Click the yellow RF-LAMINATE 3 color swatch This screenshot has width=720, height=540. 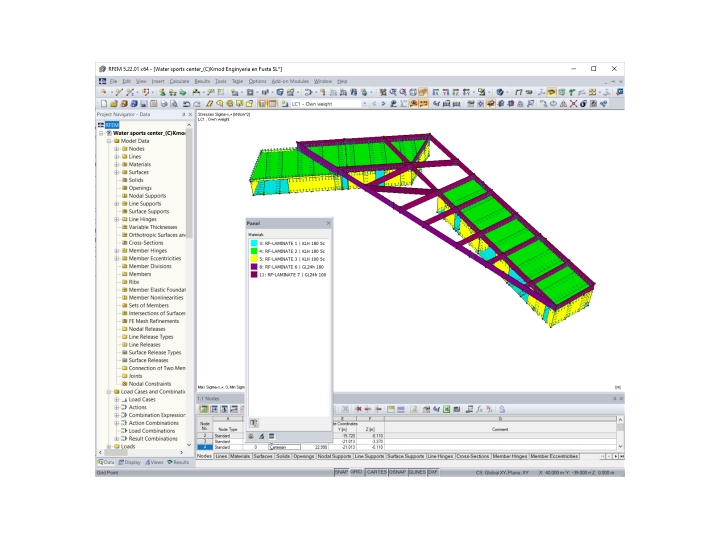[254, 259]
